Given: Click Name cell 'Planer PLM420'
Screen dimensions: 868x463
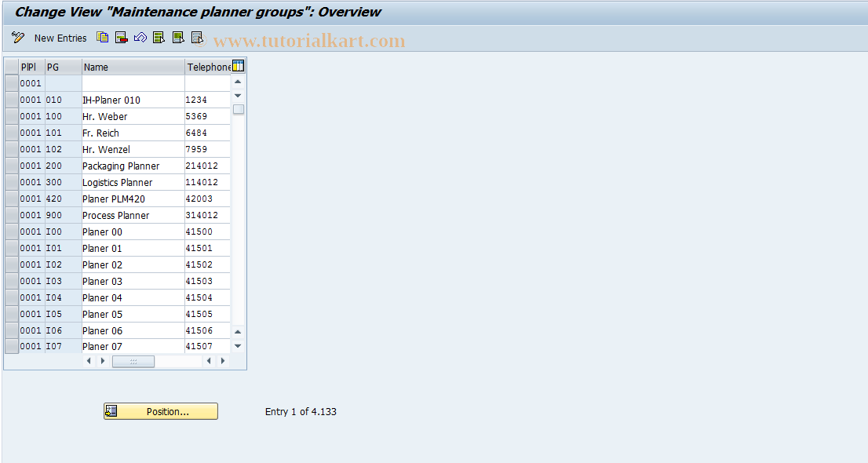Looking at the screenshot, I should [x=133, y=199].
